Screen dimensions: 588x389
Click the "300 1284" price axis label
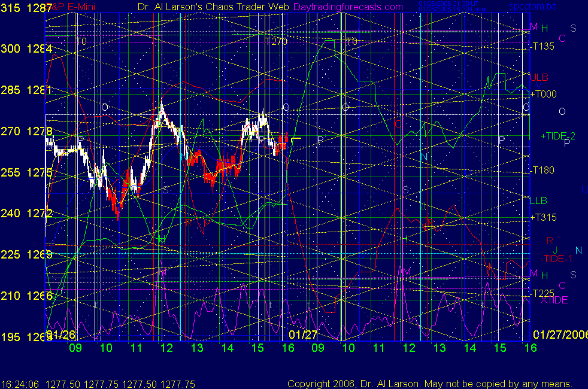click(x=26, y=48)
